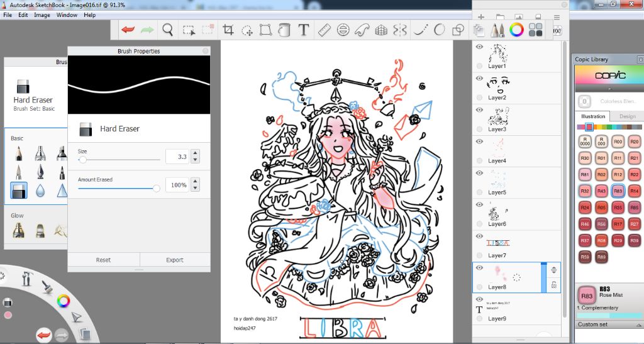Open the Perspective Guides tool
This screenshot has height=344, width=644.
point(381,30)
